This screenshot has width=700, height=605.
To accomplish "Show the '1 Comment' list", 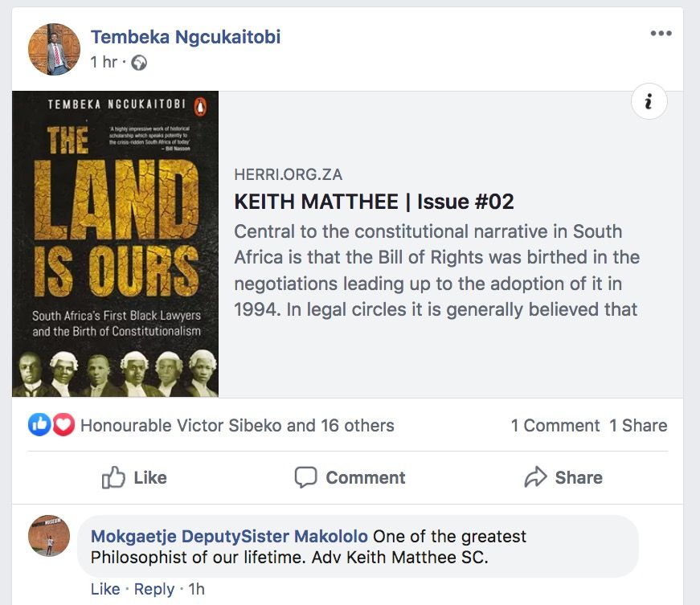I will click(x=555, y=426).
